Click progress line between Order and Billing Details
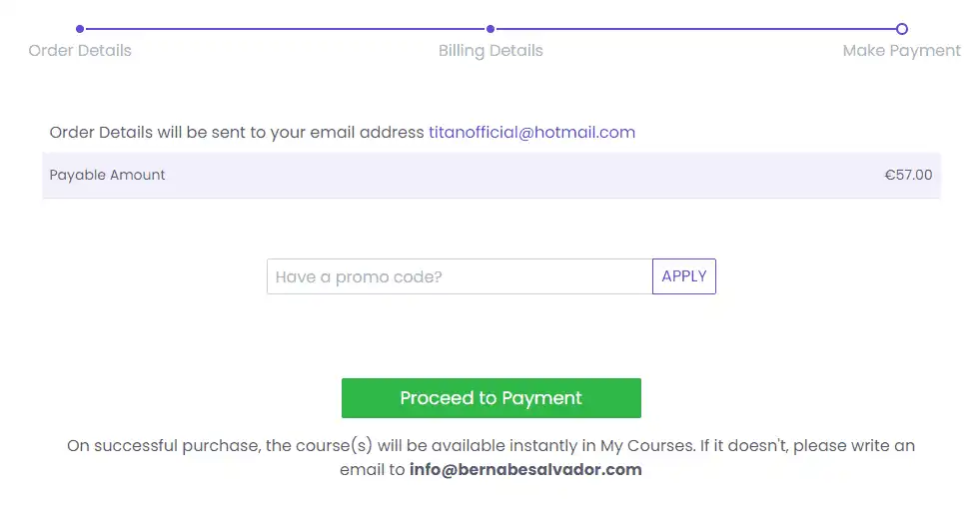The width and height of the screenshot is (980, 506). [285, 29]
